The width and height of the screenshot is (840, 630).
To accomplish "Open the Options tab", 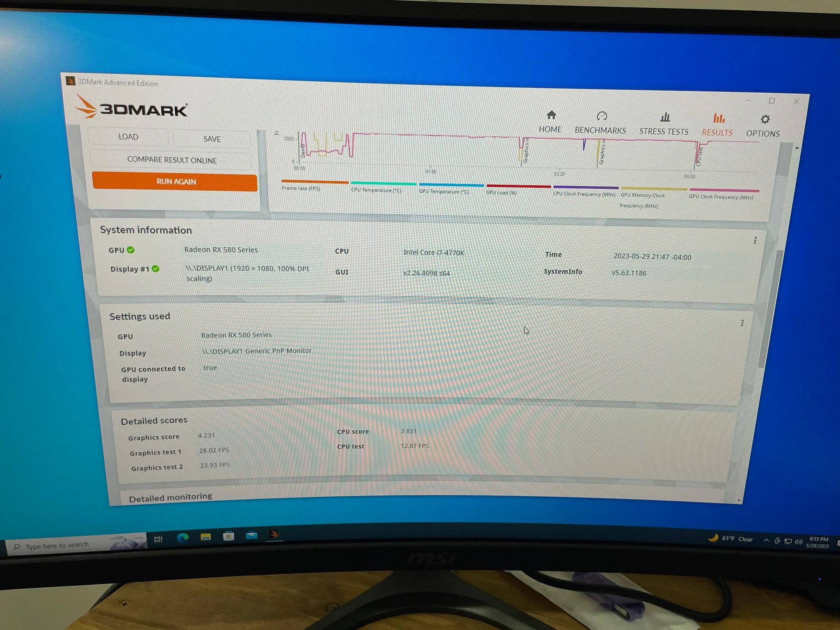I will 763,126.
